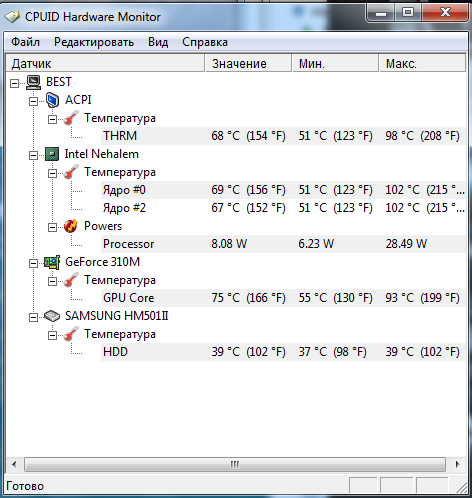
Task: Click the horizontal scrollbar thumb
Action: (x=235, y=464)
